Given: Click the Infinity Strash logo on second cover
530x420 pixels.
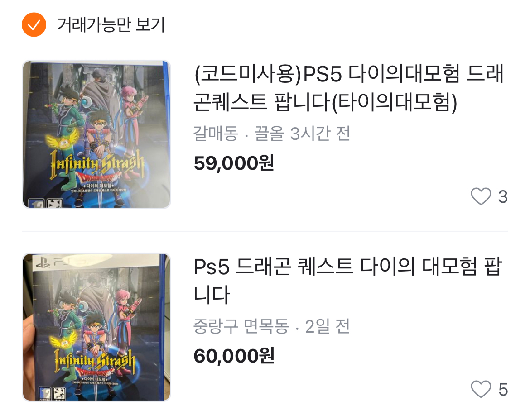Looking at the screenshot, I should [x=95, y=362].
